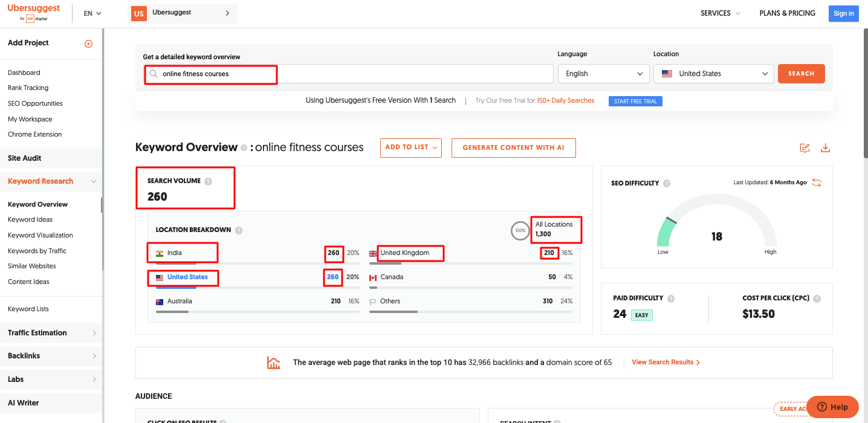Click the 150+ Daily Searches link

click(x=566, y=101)
